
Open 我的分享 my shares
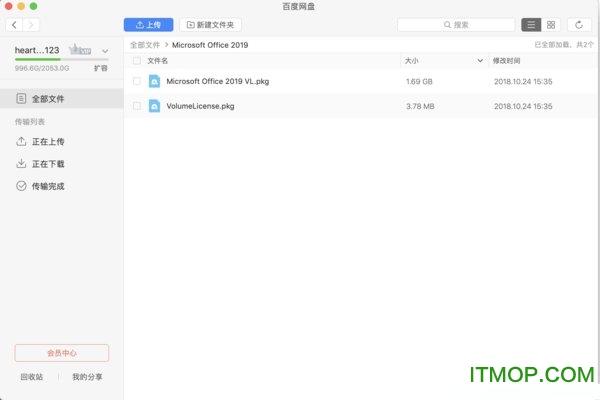coord(87,377)
